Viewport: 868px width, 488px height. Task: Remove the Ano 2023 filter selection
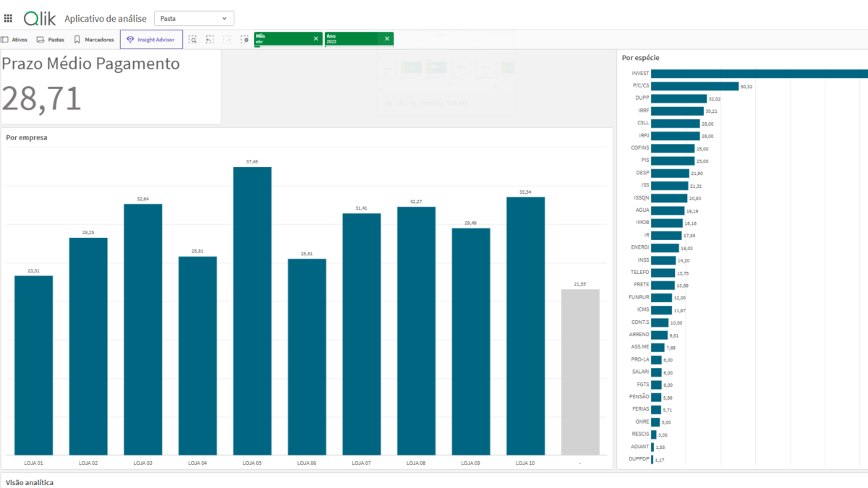point(386,39)
